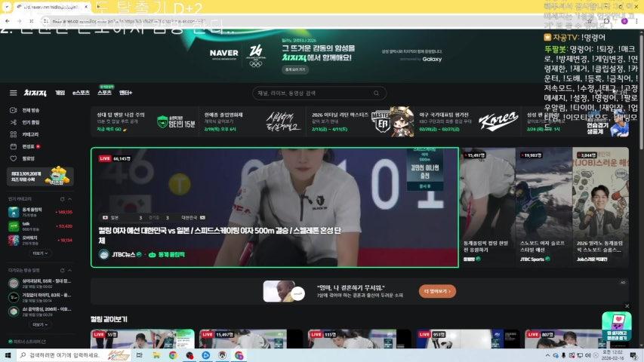Open File Explorer from the taskbar
Screen dimensions: 644x362
pos(156,355)
